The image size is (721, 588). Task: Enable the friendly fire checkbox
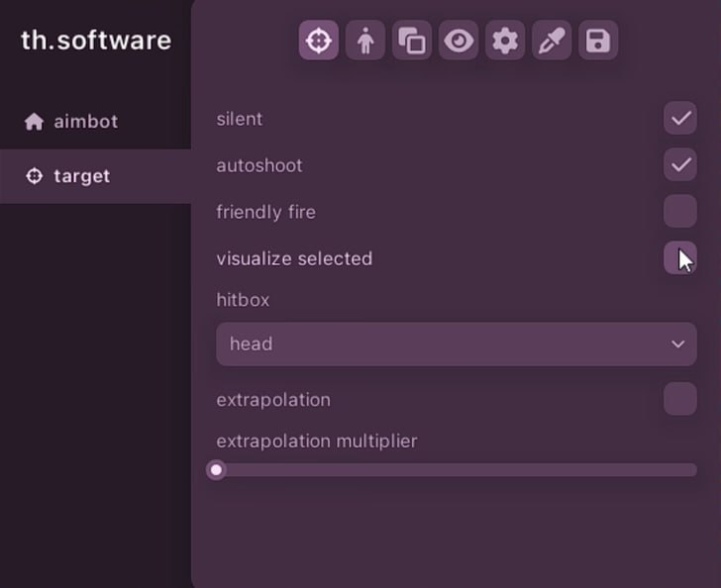click(680, 212)
